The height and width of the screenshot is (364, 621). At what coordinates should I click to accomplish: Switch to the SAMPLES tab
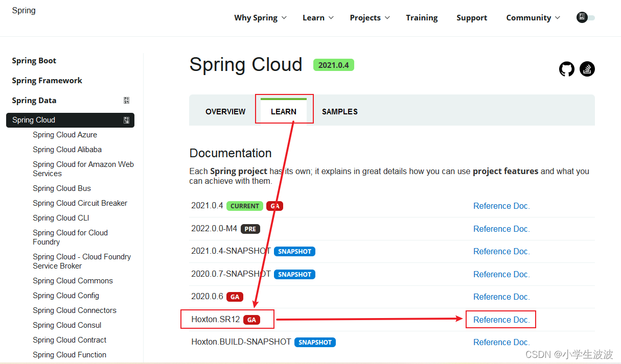[340, 112]
